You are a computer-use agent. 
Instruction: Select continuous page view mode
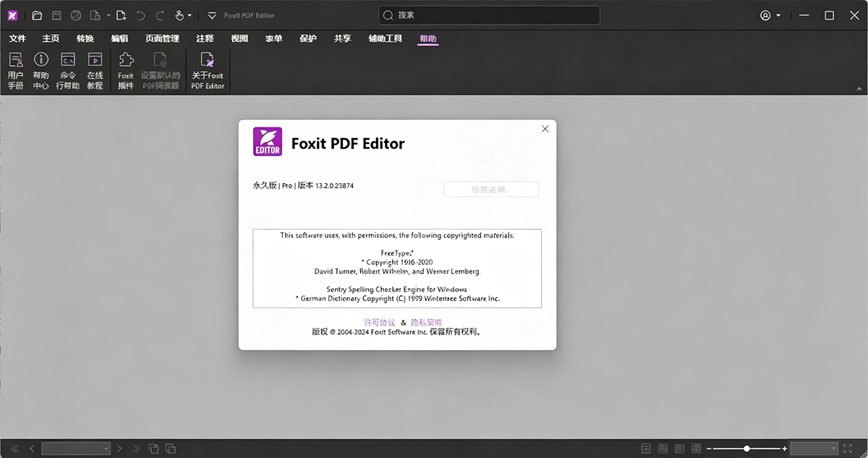(663, 449)
